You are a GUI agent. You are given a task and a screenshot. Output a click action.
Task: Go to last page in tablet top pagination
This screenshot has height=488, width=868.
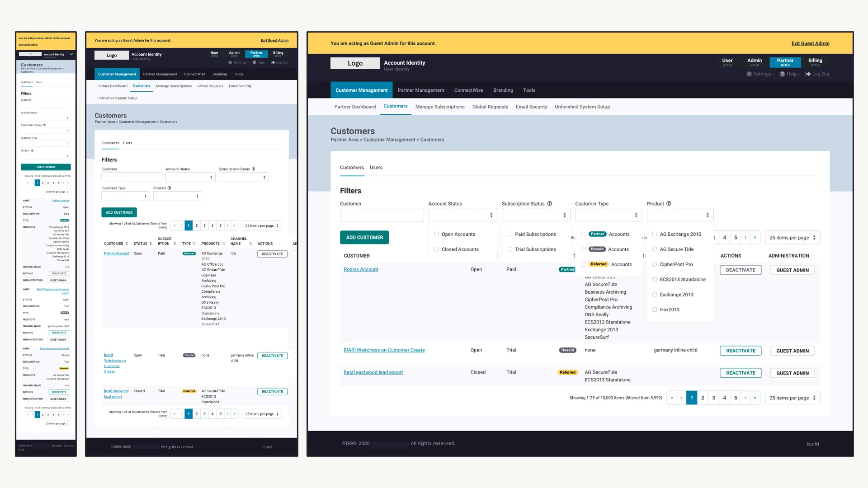pyautogui.click(x=234, y=225)
